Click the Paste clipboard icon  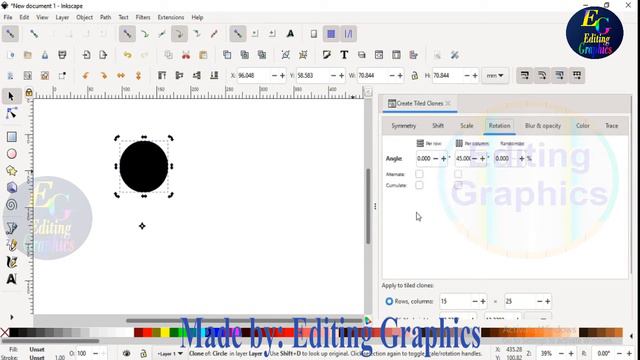[203, 55]
